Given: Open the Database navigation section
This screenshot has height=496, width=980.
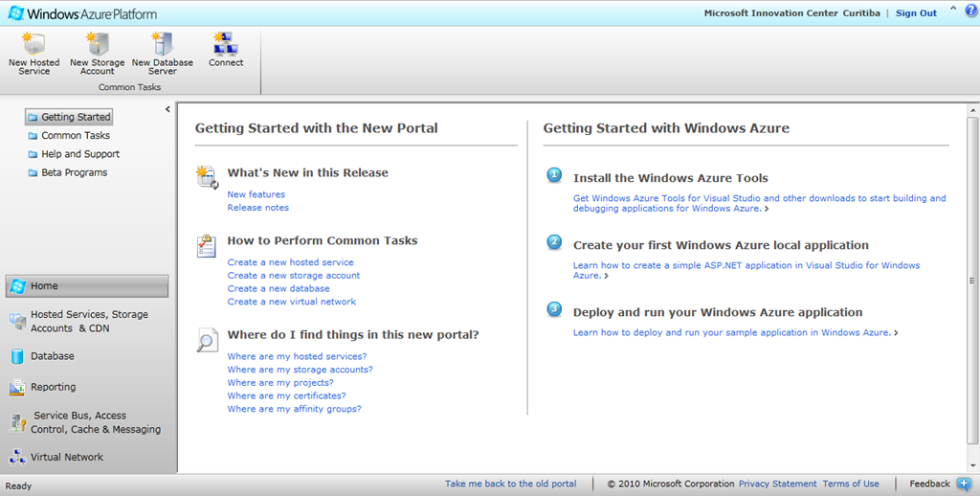Looking at the screenshot, I should tap(87, 356).
